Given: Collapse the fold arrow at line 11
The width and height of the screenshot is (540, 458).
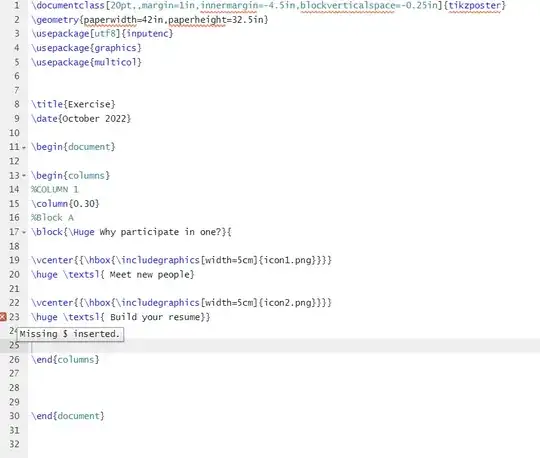Looking at the screenshot, I should (x=24, y=147).
